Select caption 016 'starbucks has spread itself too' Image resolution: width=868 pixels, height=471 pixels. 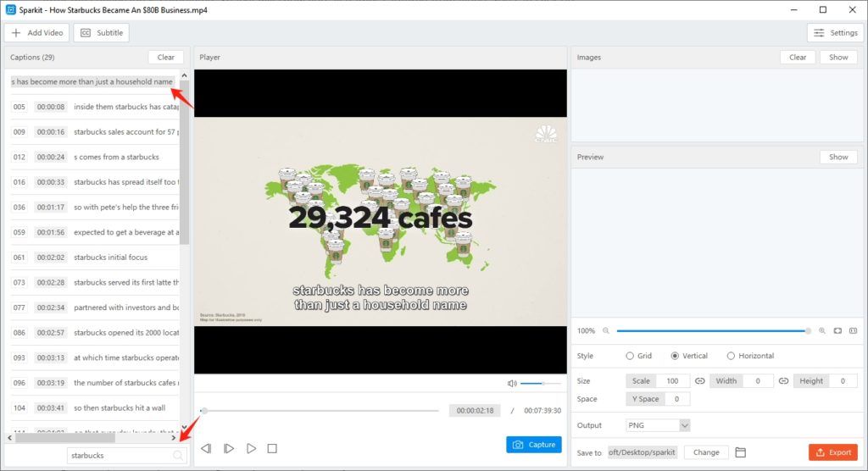(95, 182)
